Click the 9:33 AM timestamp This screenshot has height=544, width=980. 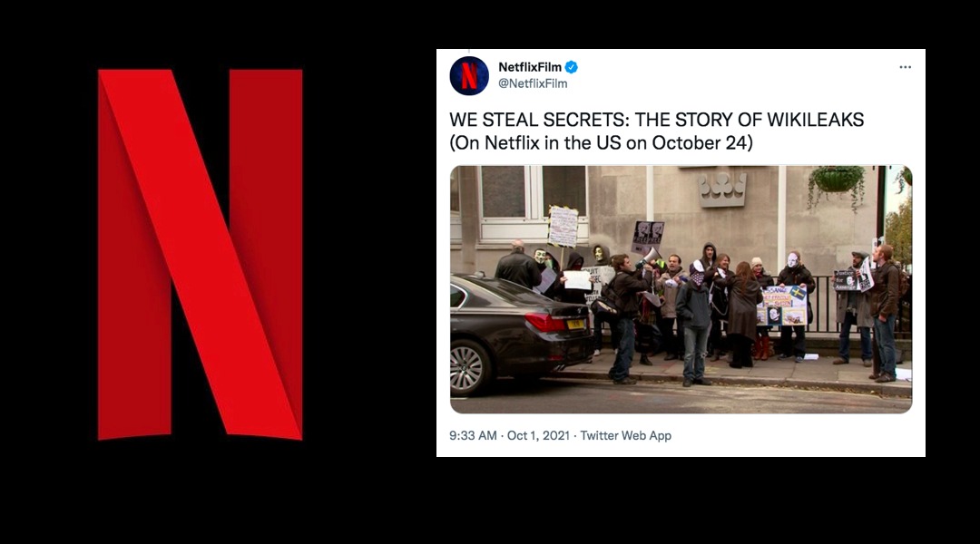click(x=473, y=435)
